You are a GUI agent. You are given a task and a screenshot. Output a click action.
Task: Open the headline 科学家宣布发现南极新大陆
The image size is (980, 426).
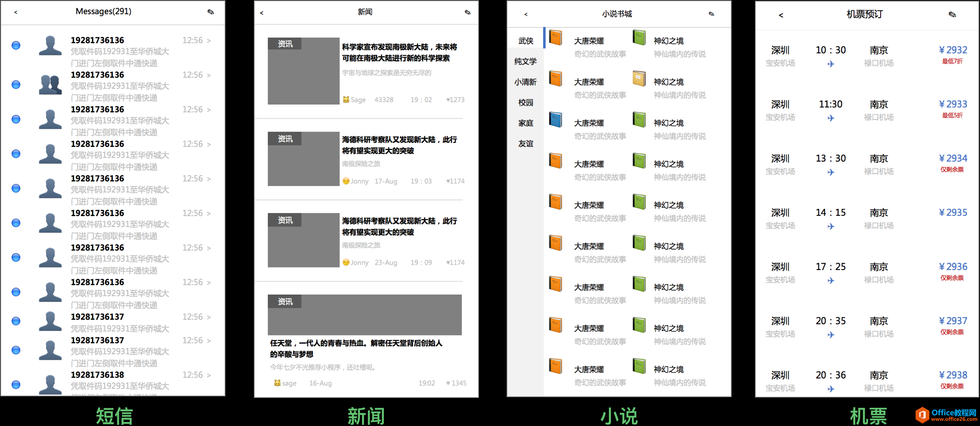(400, 53)
